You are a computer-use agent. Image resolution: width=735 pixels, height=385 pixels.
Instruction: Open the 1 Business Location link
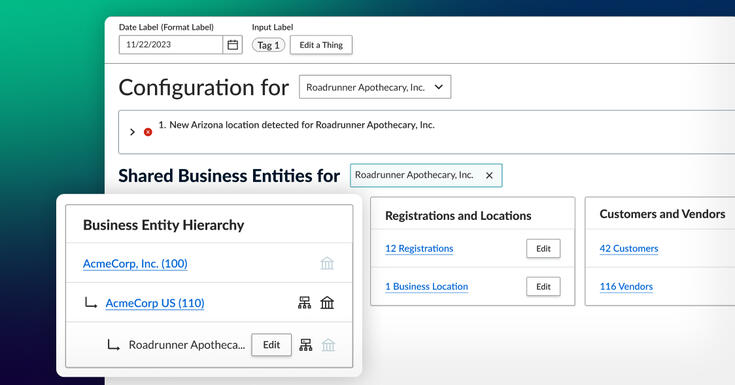[x=427, y=287]
